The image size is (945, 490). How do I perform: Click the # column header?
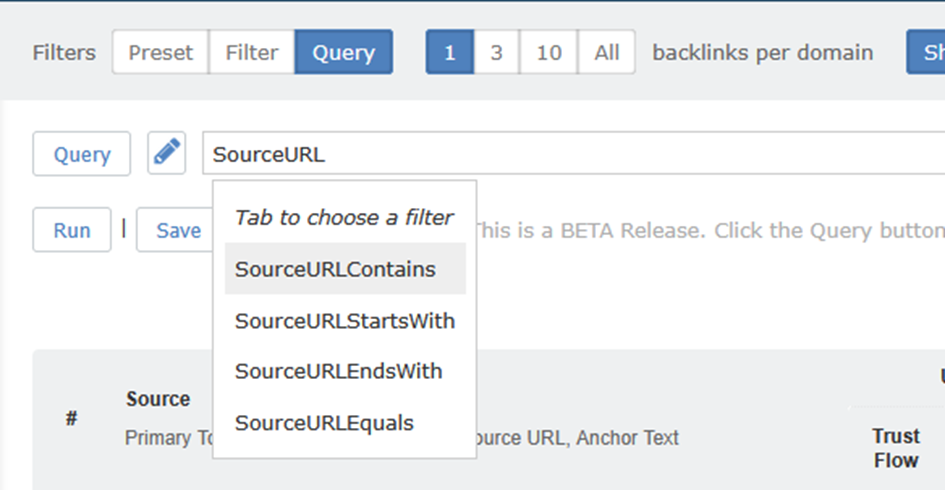[x=72, y=419]
